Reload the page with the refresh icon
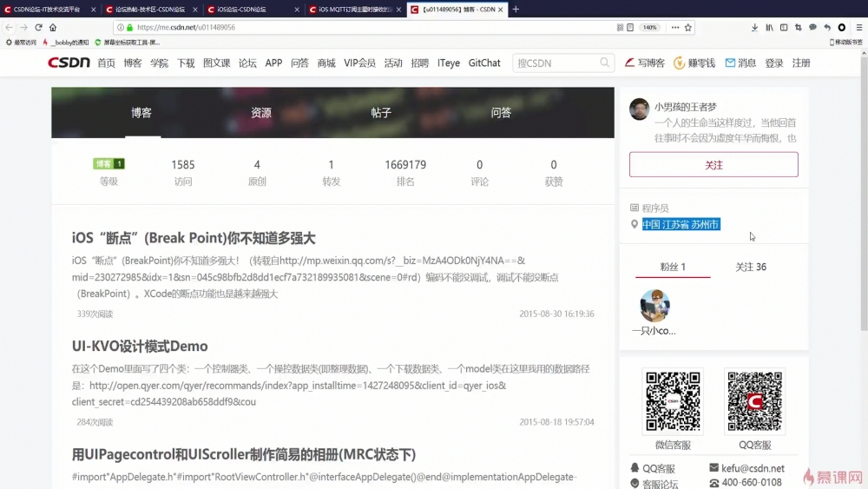The height and width of the screenshot is (489, 868). 38,27
